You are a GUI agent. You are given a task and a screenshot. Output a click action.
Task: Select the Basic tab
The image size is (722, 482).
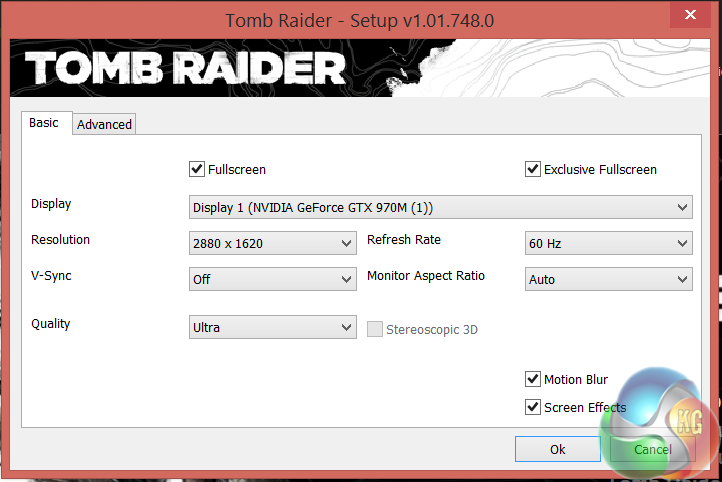click(47, 123)
